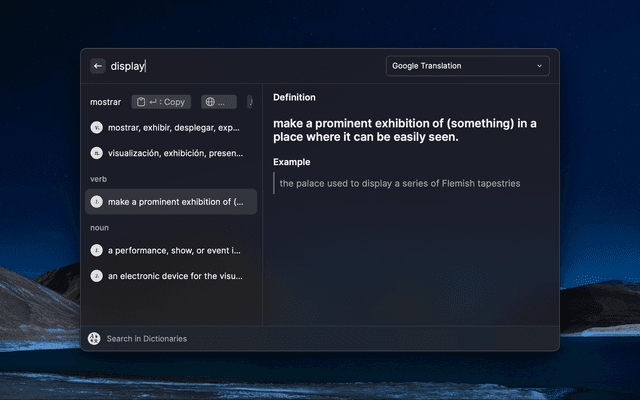
Task: Click the noun icon beside 'visualización, exhibición'
Action: tap(96, 154)
